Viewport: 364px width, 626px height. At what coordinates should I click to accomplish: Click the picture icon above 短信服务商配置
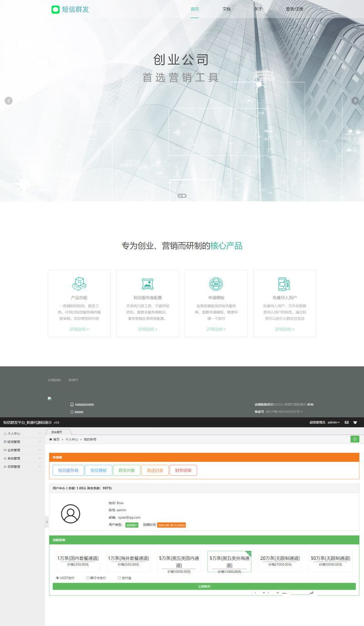click(x=147, y=283)
